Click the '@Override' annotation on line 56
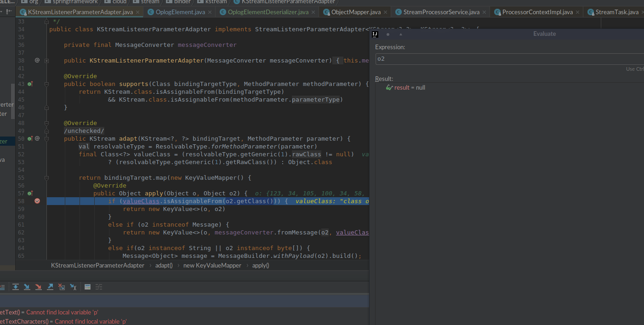This screenshot has width=644, height=325. tap(110, 185)
